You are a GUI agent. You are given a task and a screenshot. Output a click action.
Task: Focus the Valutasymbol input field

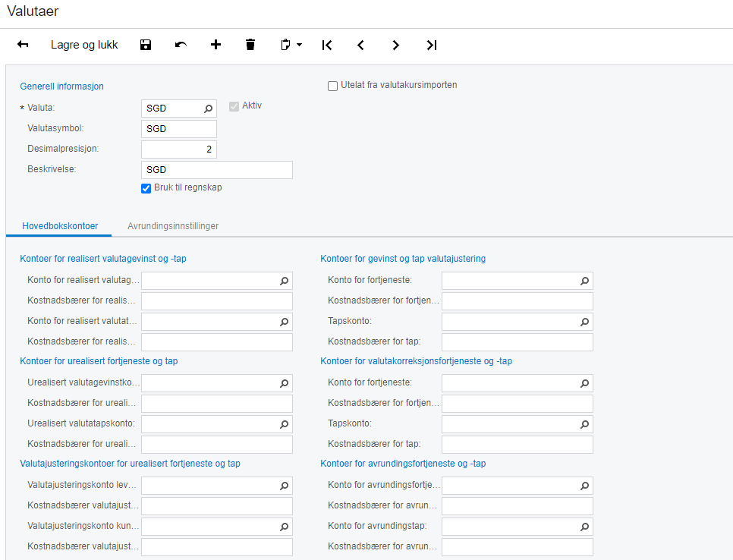tap(179, 129)
